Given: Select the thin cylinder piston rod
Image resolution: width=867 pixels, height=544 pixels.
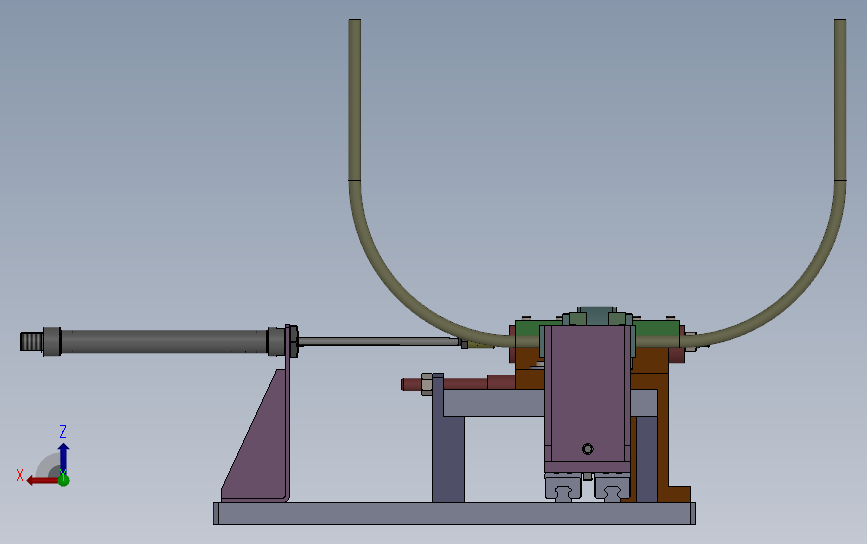Looking at the screenshot, I should (379, 342).
